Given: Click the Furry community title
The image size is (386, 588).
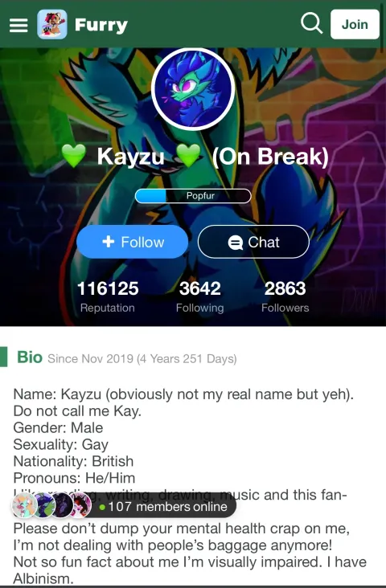Looking at the screenshot, I should [101, 25].
